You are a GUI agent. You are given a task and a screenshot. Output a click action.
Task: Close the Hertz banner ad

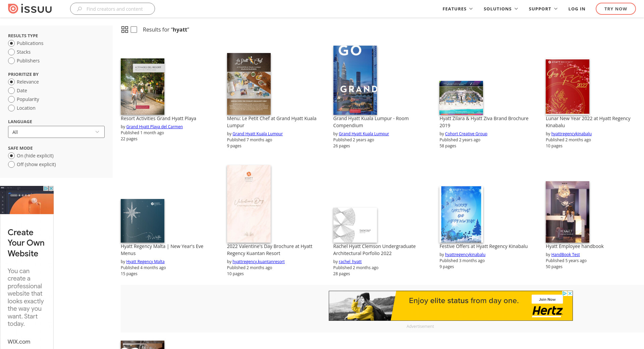[x=570, y=293]
